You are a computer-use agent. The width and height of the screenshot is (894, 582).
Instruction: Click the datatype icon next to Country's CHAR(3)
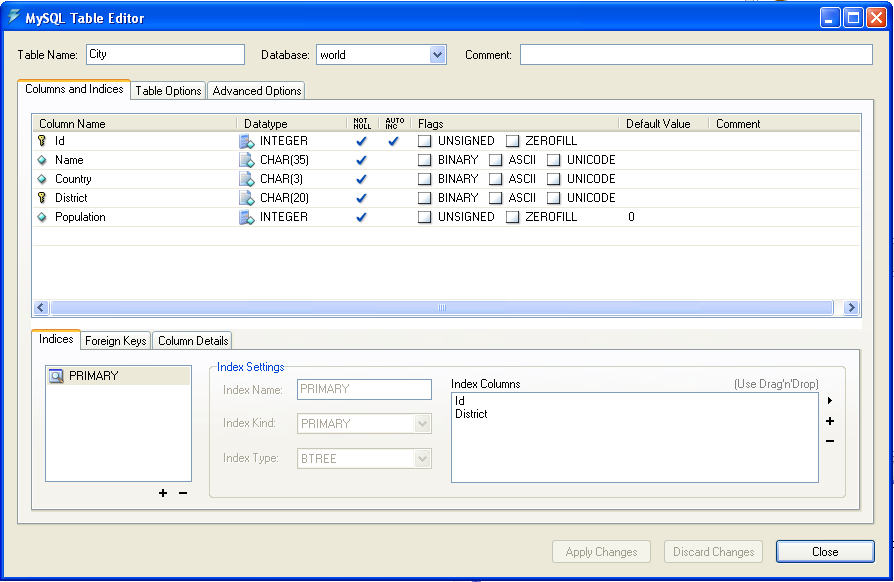click(x=246, y=178)
